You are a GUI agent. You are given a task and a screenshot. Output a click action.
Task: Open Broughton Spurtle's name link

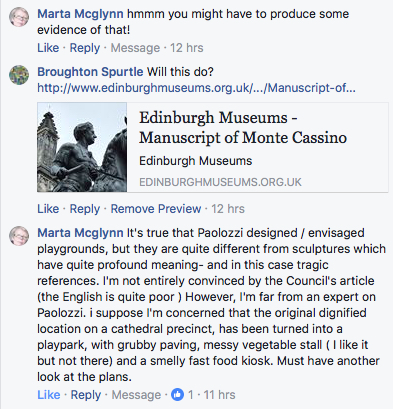(x=90, y=72)
